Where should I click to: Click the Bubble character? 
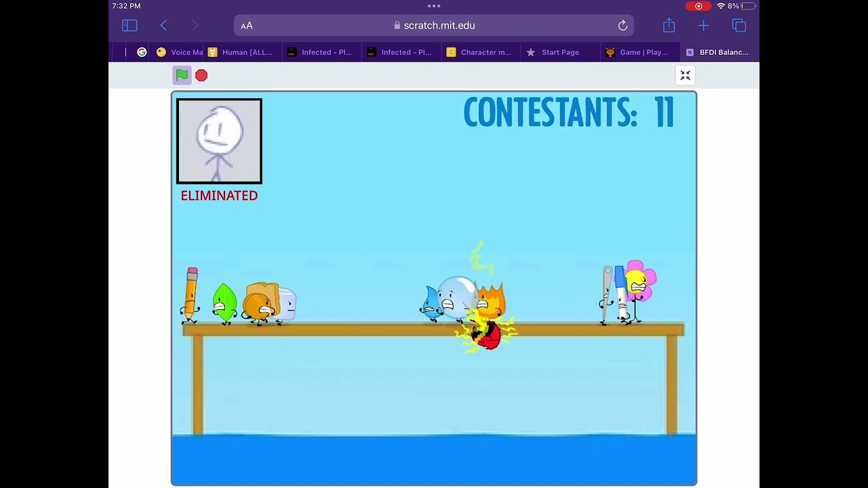[x=456, y=296]
